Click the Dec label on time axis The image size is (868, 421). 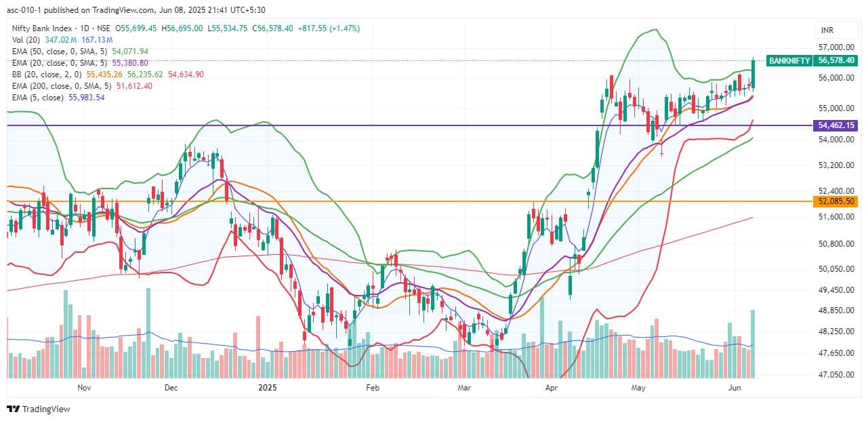click(171, 388)
